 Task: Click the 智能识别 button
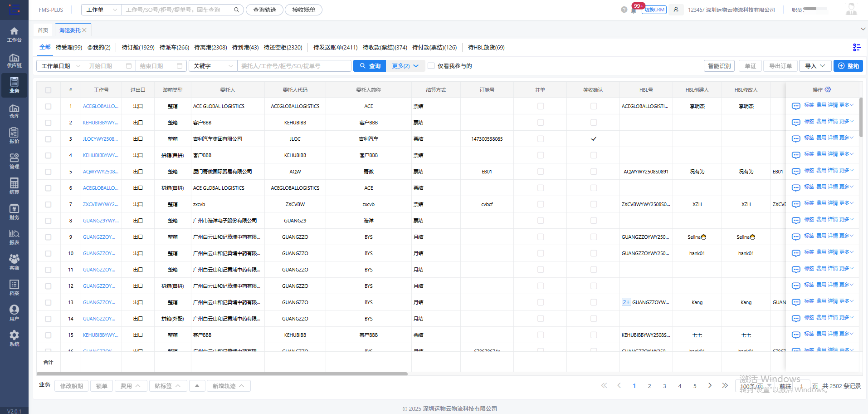click(719, 66)
